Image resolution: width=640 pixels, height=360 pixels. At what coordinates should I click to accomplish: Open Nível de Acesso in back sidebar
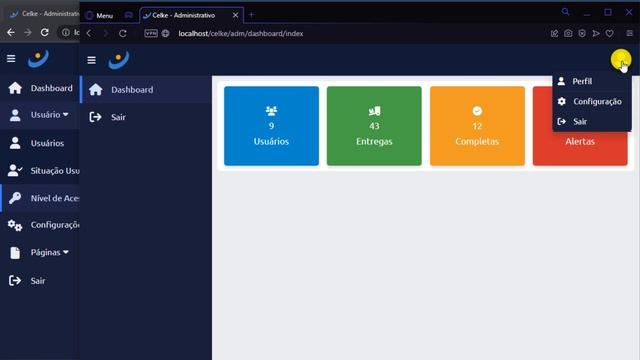click(40, 198)
